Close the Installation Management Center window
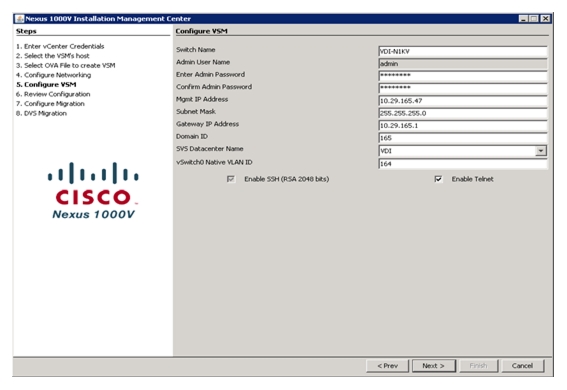567x390 pixels. [x=546, y=18]
